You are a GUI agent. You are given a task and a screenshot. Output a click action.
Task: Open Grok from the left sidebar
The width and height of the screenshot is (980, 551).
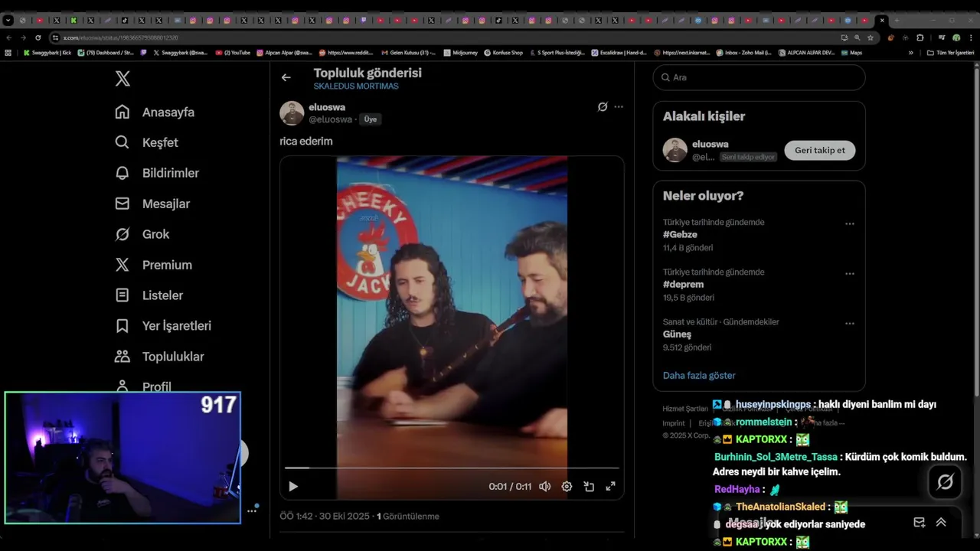pos(142,234)
